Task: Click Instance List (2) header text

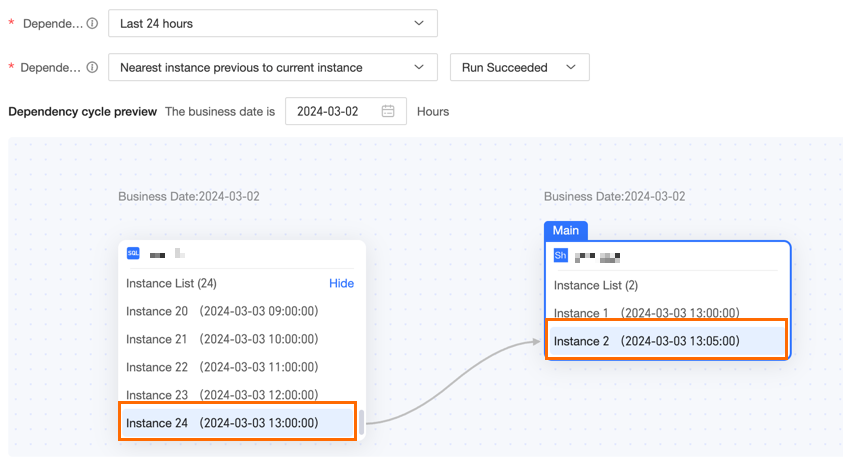Action: click(596, 285)
